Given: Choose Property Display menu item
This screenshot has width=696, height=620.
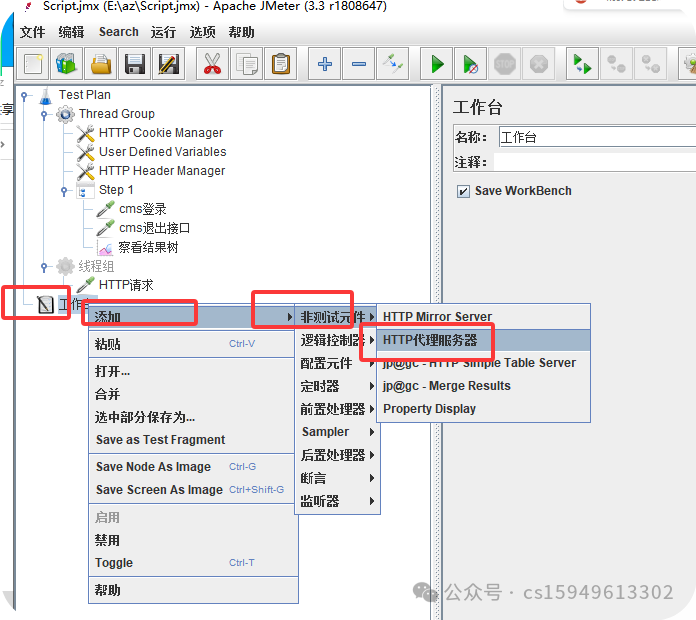Looking at the screenshot, I should point(483,409).
